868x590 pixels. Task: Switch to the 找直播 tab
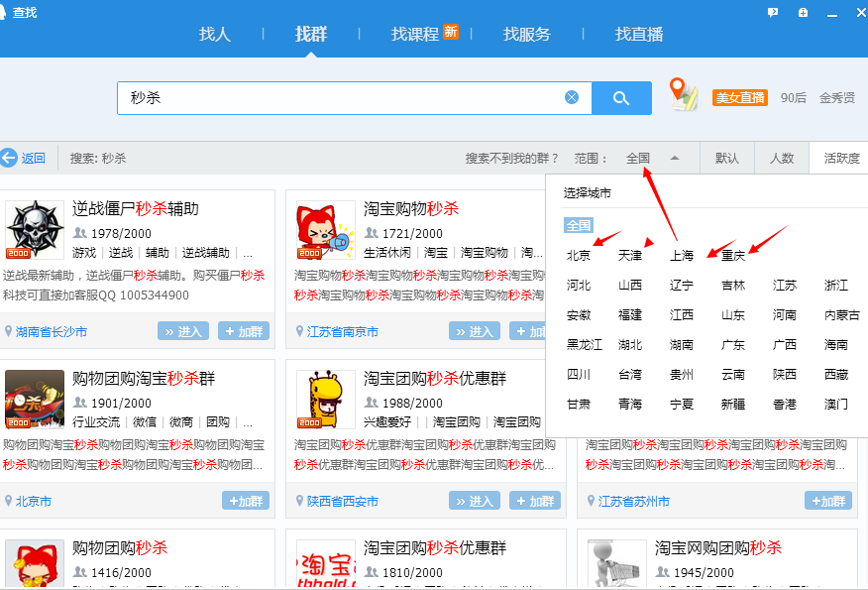tap(639, 35)
